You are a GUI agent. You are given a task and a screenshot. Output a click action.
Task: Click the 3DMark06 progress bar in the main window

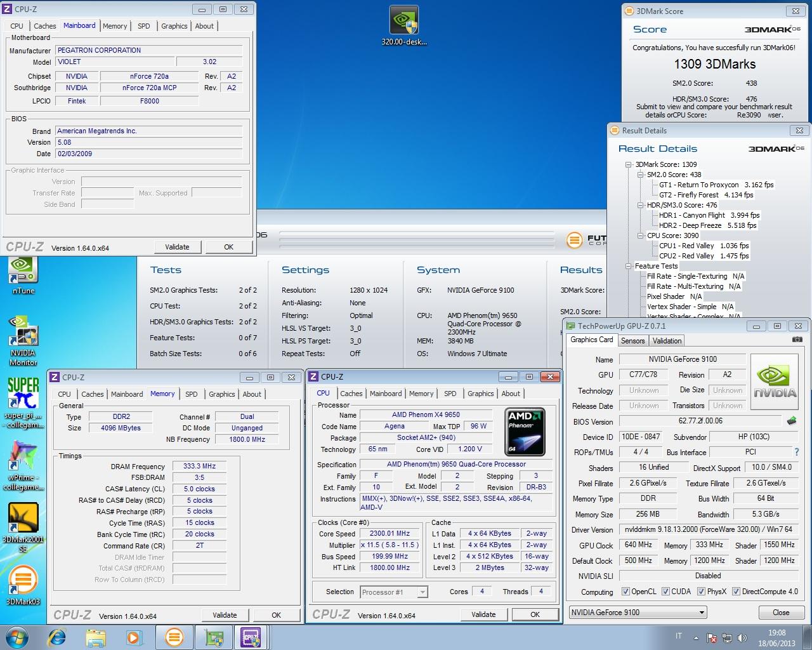point(417,240)
